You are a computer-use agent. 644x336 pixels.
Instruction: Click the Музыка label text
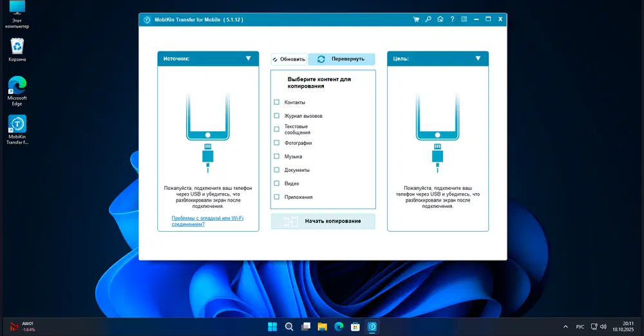(293, 156)
